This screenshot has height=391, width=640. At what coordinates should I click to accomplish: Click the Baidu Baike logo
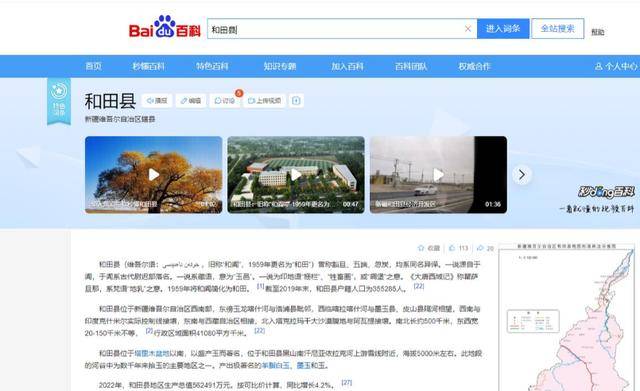tap(164, 28)
